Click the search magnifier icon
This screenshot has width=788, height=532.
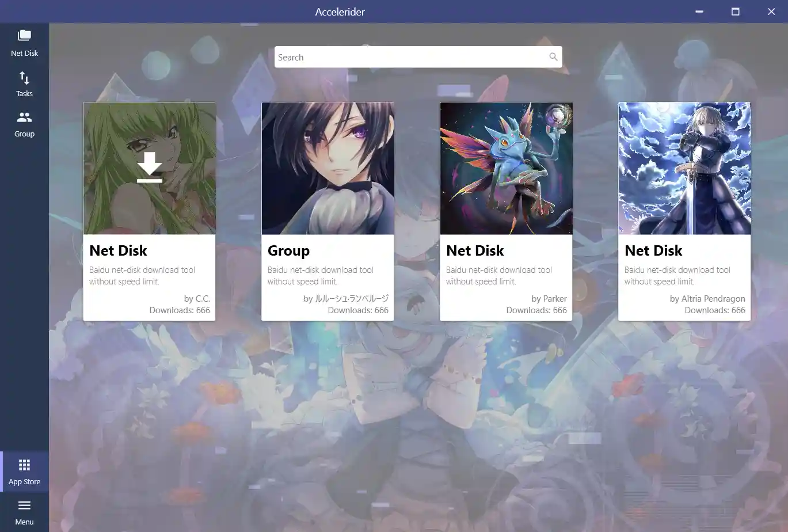click(553, 56)
